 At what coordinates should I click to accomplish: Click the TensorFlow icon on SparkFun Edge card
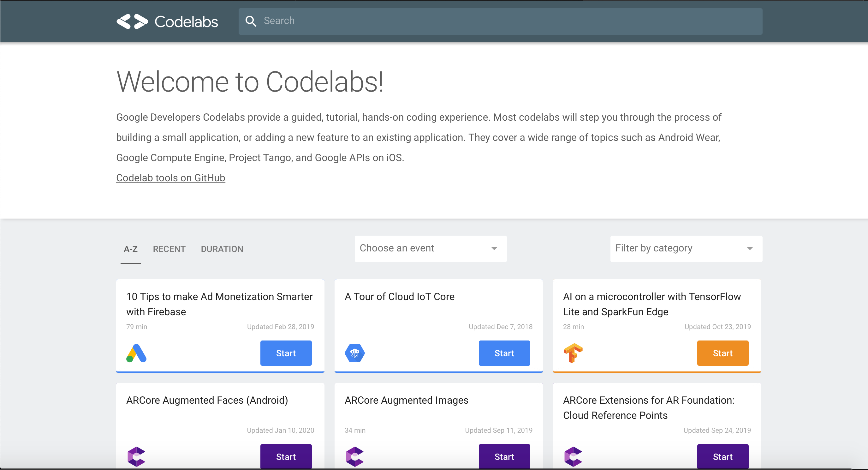tap(573, 353)
